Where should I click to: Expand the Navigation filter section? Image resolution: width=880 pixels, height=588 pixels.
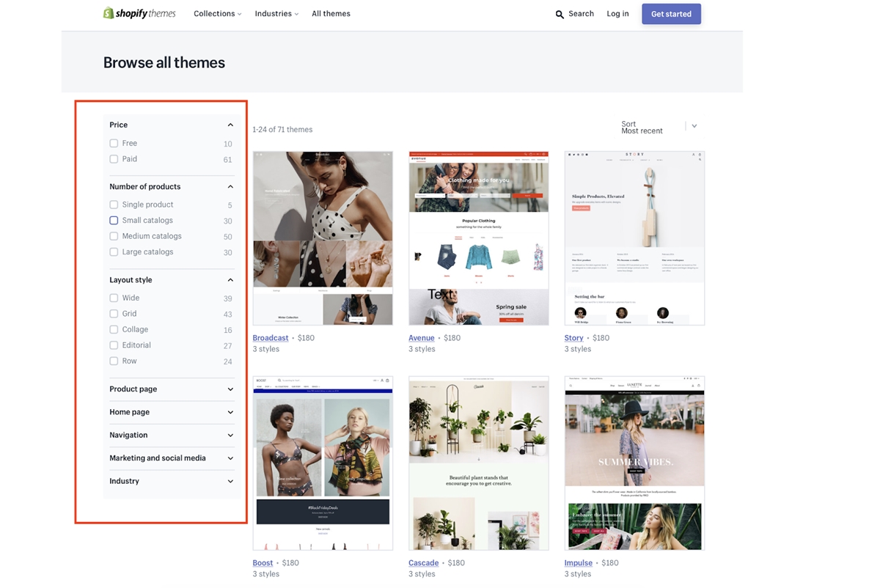point(230,436)
